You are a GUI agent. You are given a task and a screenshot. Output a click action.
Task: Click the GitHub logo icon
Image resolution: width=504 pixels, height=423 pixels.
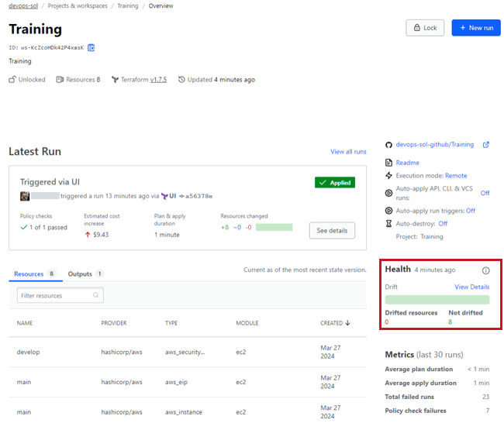pyautogui.click(x=388, y=145)
